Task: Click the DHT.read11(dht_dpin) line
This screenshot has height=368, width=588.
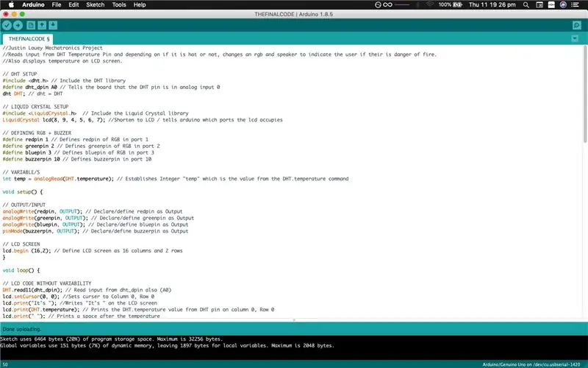Action: tap(87, 290)
